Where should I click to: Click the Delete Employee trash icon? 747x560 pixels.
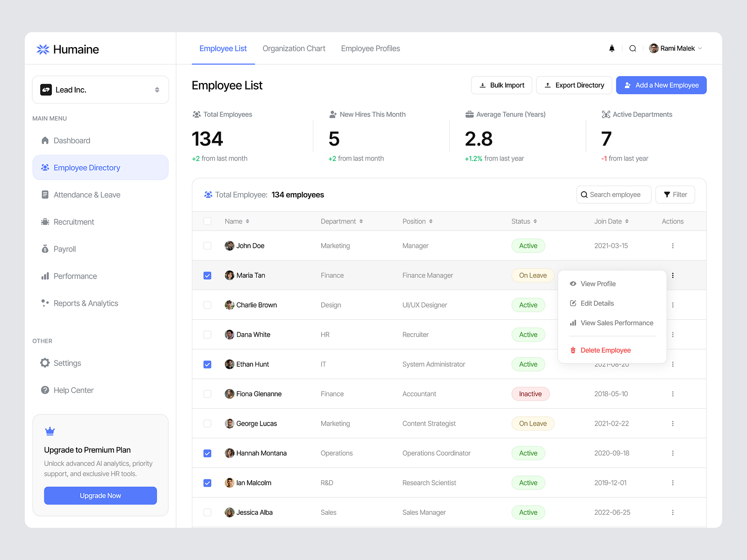click(572, 350)
